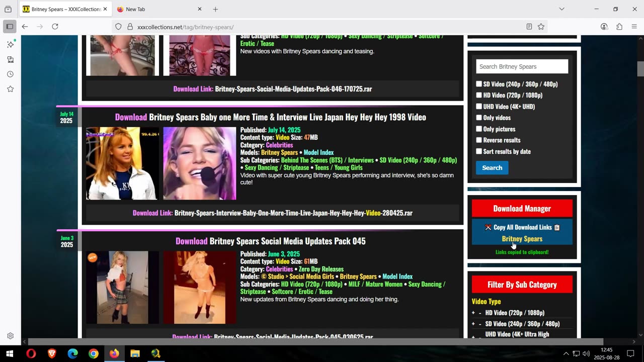Expand HD Video filter with plus sign

[473, 313]
